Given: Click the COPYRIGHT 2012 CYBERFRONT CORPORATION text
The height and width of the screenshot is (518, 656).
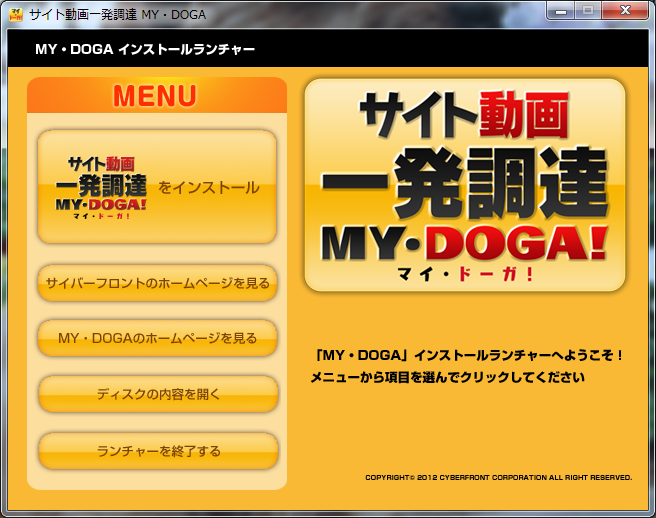Looking at the screenshot, I should coord(498,477).
